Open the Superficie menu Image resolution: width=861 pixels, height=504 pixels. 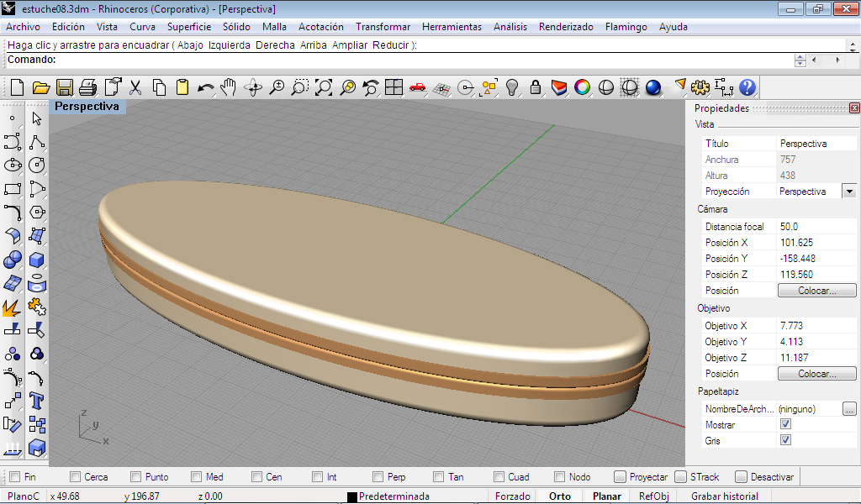(x=189, y=27)
